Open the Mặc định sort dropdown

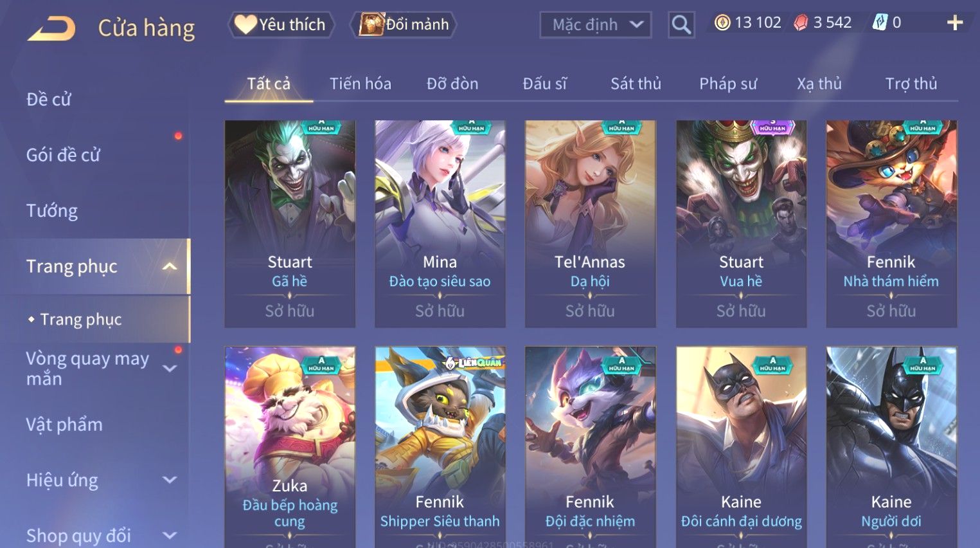click(596, 25)
